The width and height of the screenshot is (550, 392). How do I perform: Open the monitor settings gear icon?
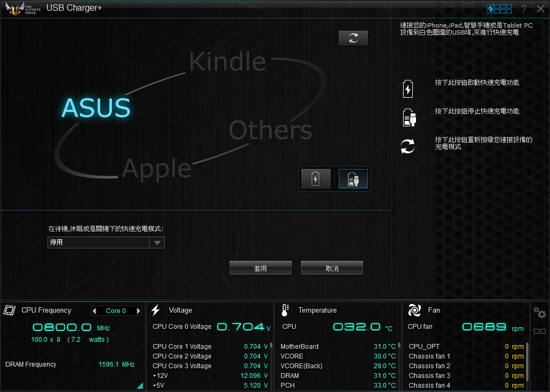coord(539,313)
